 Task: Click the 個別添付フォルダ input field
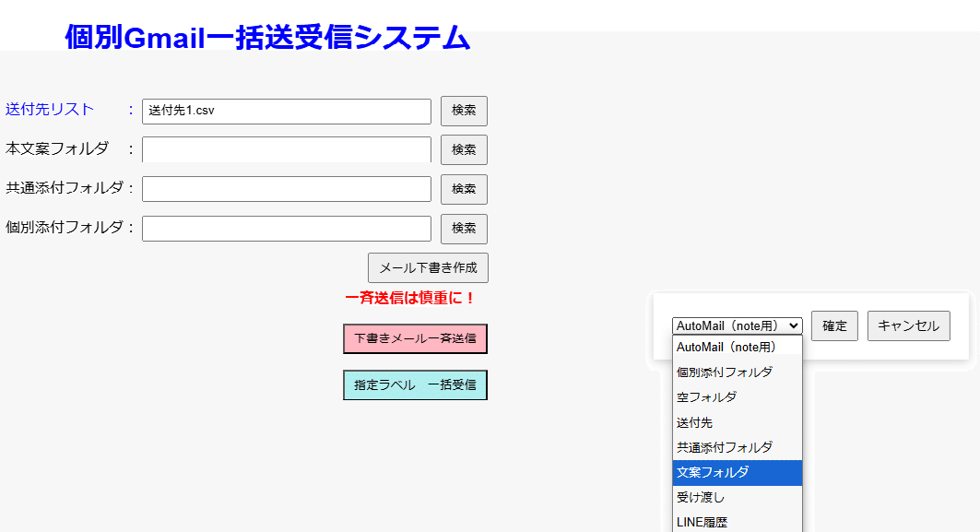[286, 228]
